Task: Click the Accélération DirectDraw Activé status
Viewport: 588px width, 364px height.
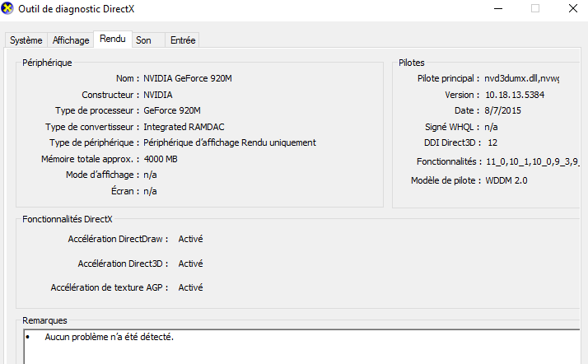Action: 190,239
